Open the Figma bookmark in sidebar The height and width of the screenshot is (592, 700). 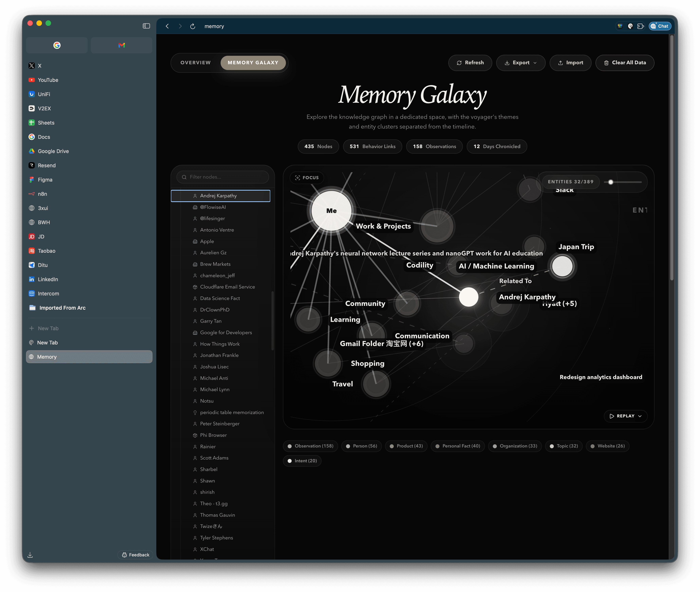click(x=45, y=180)
